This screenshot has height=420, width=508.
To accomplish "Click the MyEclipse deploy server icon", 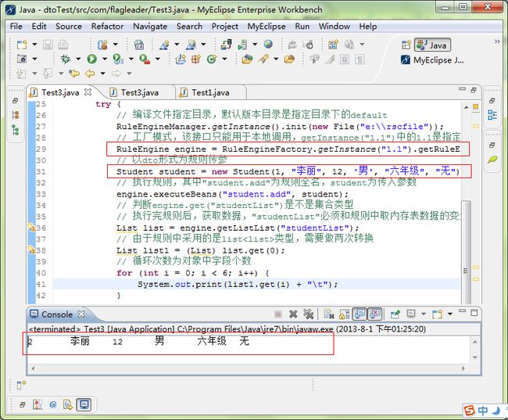I will (226, 44).
